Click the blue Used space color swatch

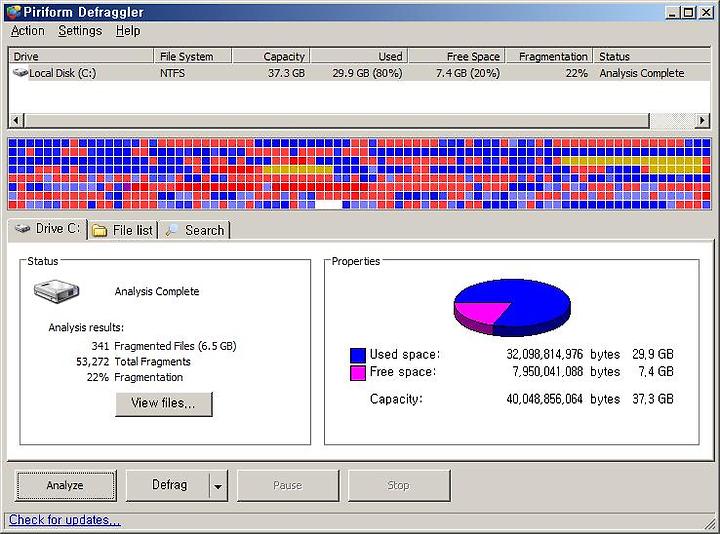click(x=358, y=355)
